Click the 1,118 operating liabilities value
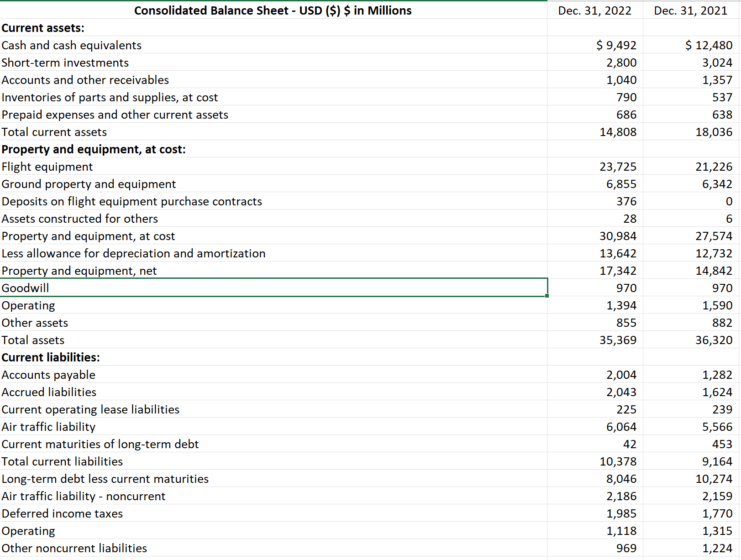The width and height of the screenshot is (741, 560). 621,531
